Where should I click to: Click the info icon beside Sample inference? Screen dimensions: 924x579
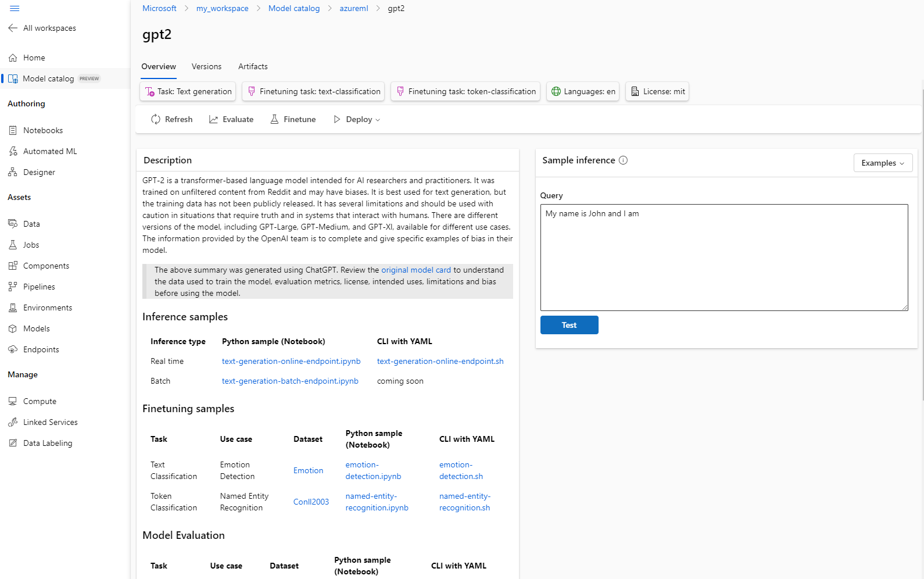623,160
